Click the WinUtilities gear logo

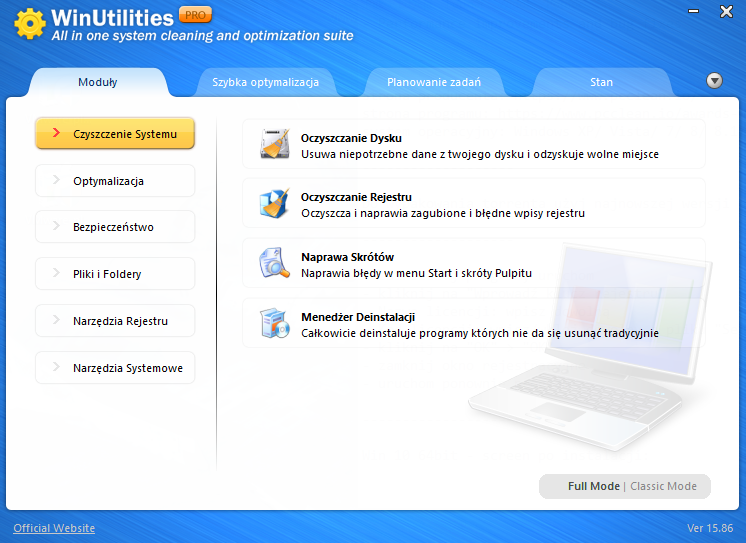point(29,23)
